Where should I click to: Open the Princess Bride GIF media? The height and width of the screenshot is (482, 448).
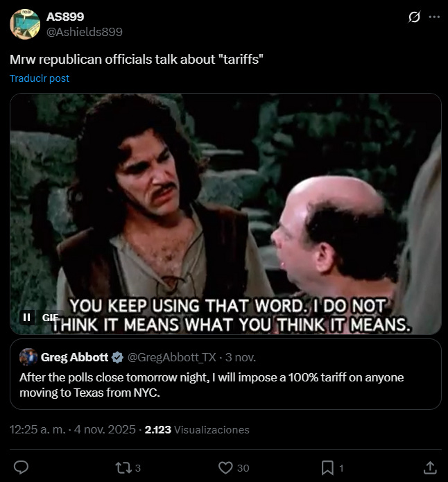point(225,214)
